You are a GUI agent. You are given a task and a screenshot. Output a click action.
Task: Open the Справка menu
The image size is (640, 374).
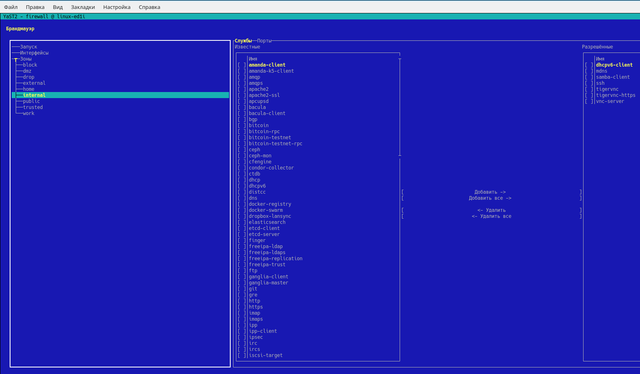(149, 7)
